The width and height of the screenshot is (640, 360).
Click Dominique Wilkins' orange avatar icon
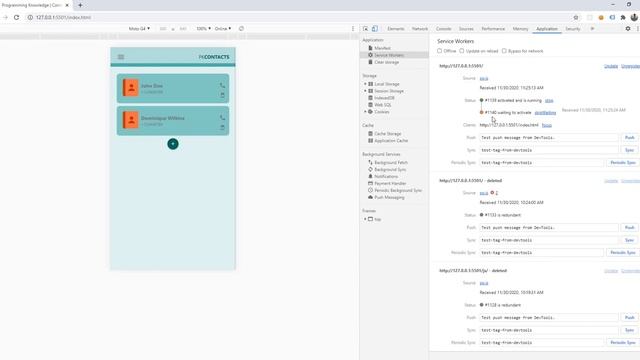(131, 120)
